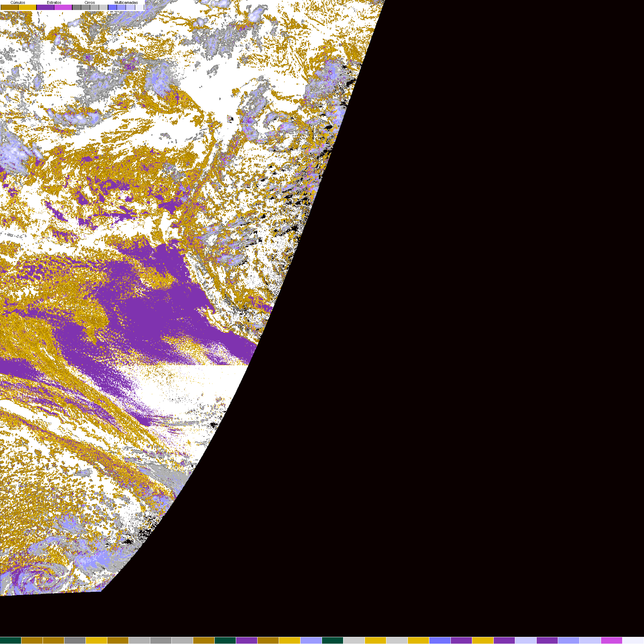Click the palest Multicamadas legend swatch
644x644 pixels.
tap(140, 7)
